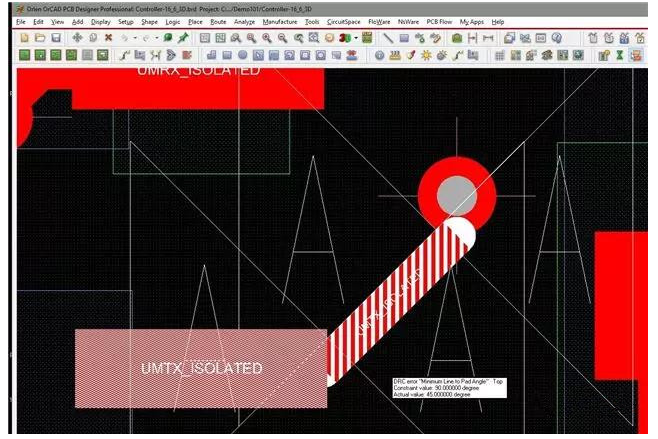Open the Edit menu

click(38, 22)
